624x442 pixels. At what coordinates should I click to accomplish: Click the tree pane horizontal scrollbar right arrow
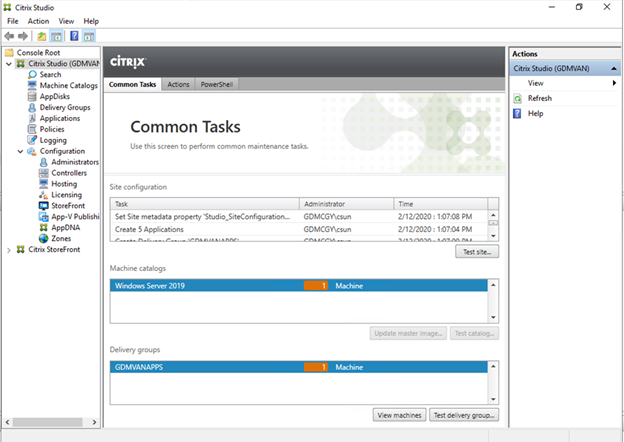94,422
